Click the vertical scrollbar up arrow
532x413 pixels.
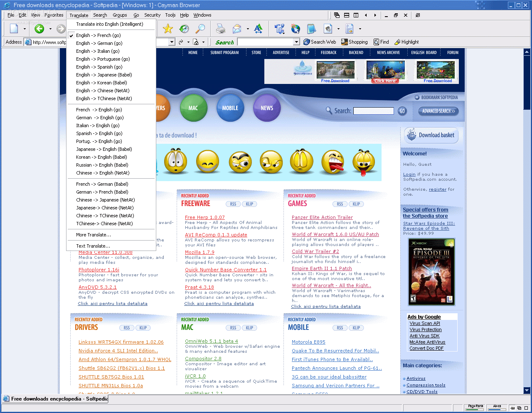(527, 52)
